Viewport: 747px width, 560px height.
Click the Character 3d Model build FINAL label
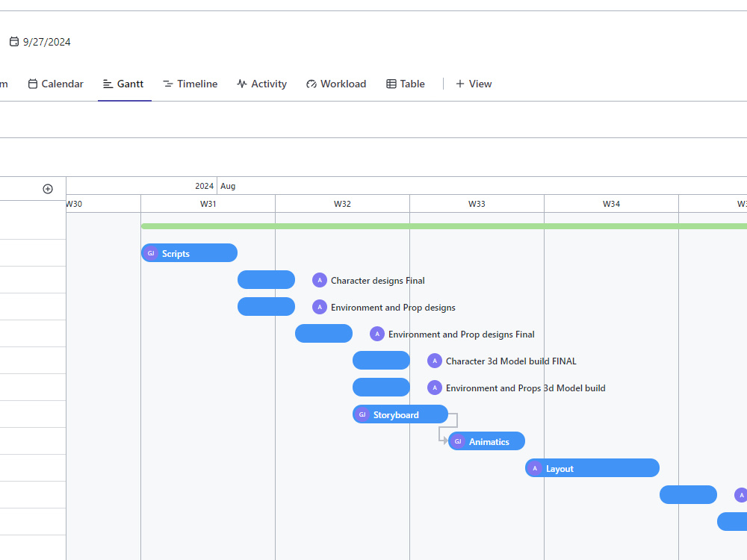click(x=511, y=361)
